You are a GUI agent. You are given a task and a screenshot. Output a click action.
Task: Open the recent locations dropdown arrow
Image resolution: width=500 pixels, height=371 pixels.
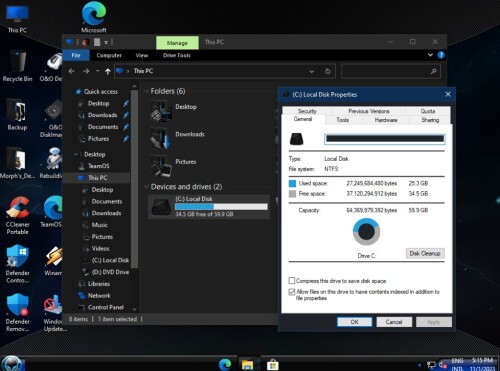[97, 71]
